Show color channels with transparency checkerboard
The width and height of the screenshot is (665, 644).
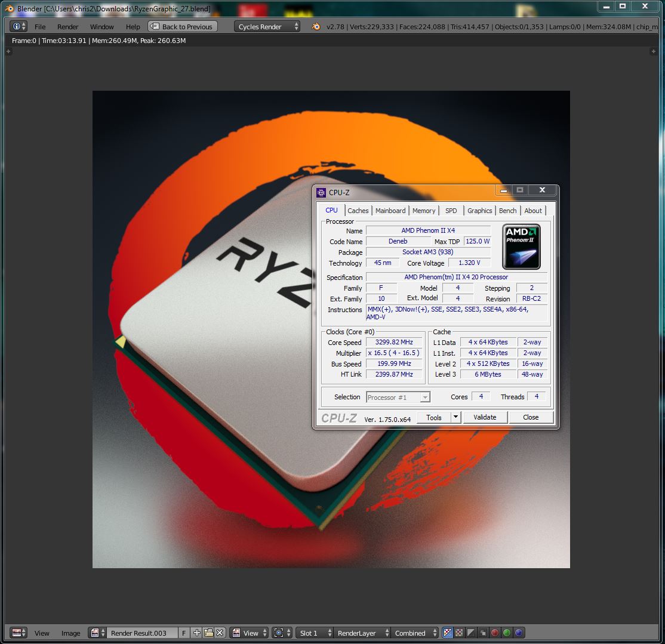pyautogui.click(x=459, y=633)
